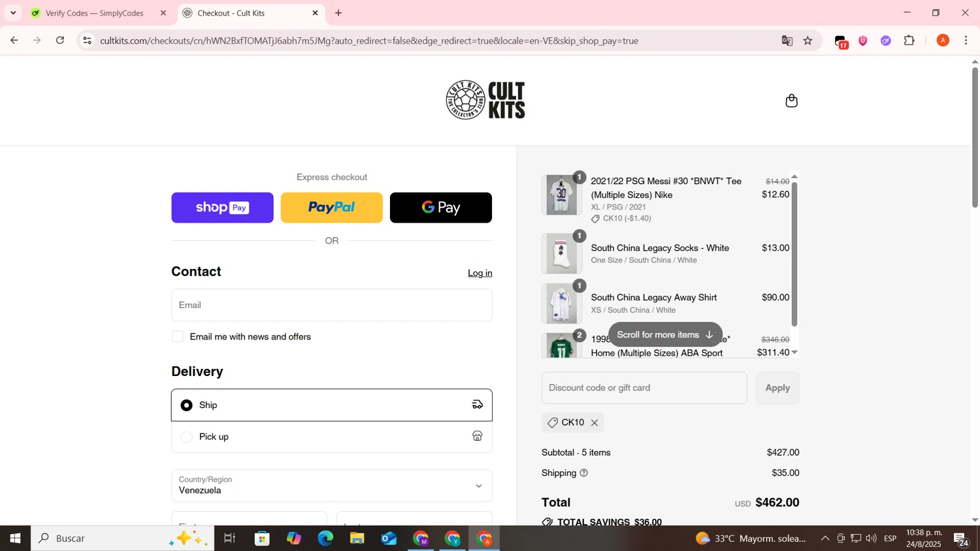Show hidden system tray icons

point(825,539)
